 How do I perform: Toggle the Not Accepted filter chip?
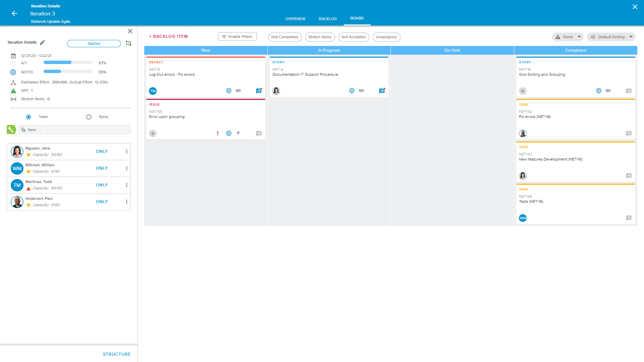click(354, 37)
